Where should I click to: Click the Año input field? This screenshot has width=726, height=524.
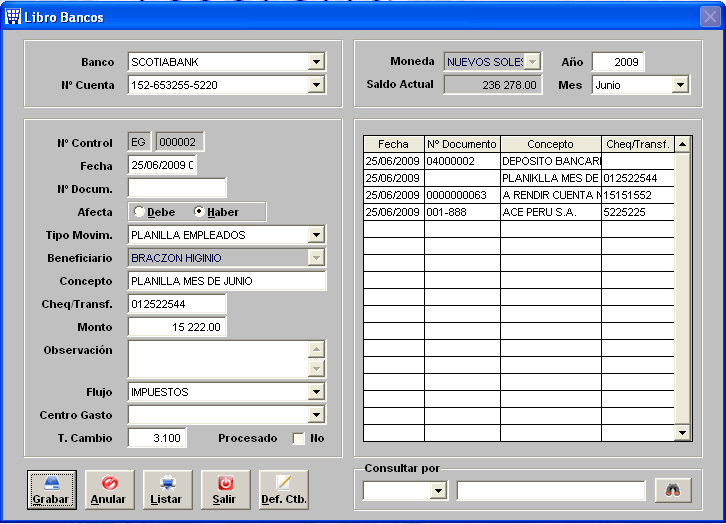click(x=618, y=62)
